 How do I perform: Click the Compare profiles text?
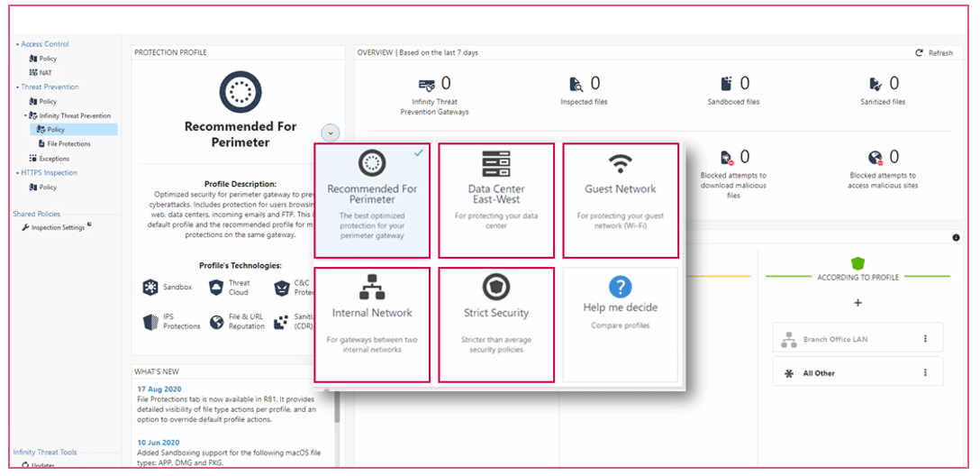click(620, 325)
